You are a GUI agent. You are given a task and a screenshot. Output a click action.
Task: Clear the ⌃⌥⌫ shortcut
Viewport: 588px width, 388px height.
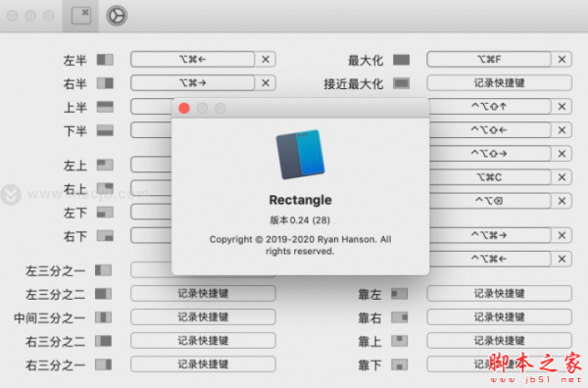(x=562, y=201)
